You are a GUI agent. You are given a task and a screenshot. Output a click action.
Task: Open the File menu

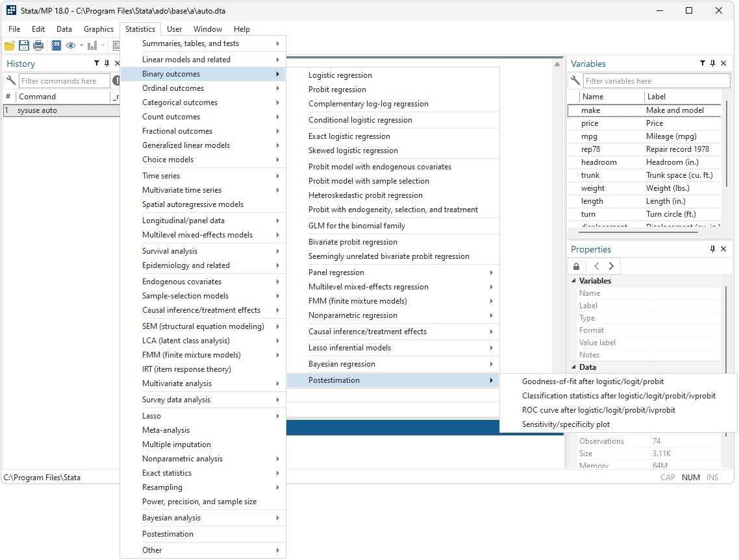(14, 29)
